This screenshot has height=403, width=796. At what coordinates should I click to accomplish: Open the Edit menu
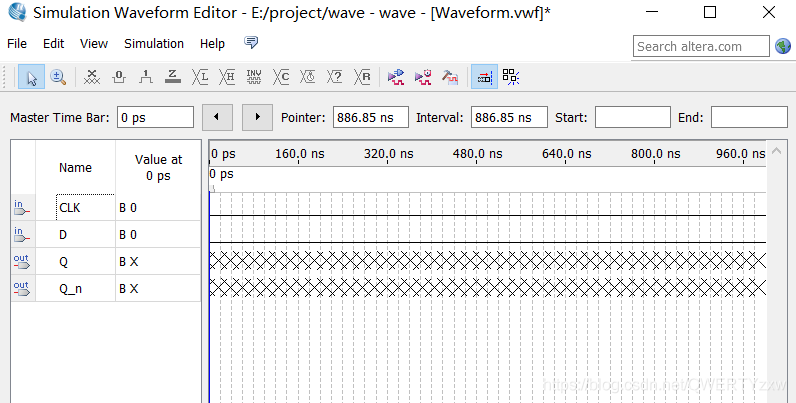[x=53, y=44]
